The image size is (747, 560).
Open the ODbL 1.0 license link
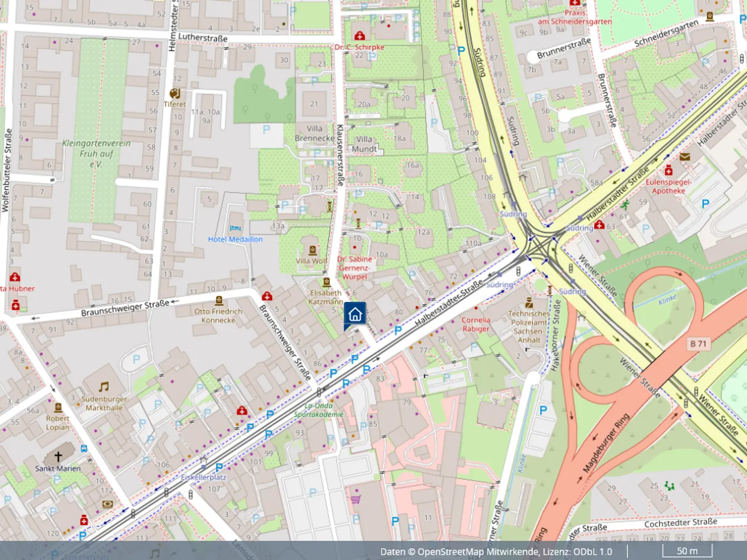coord(592,552)
